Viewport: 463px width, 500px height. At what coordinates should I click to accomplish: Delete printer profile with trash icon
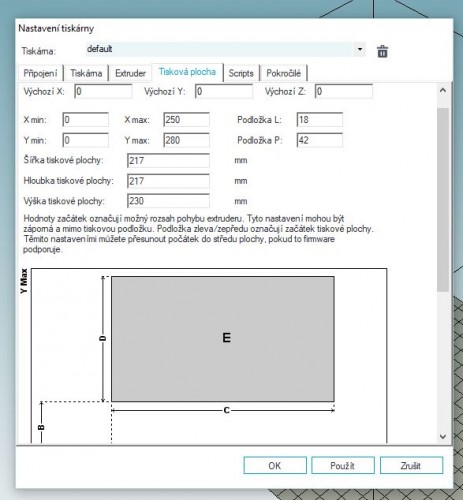[382, 51]
